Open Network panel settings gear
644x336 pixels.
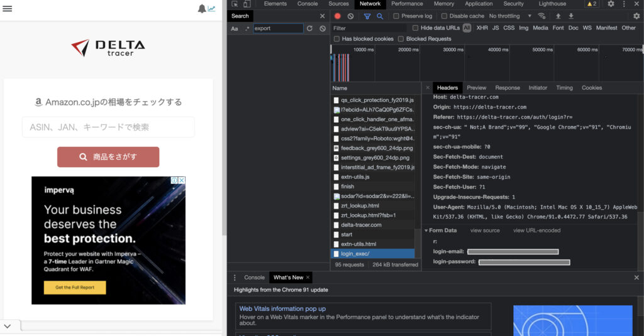[x=636, y=16]
